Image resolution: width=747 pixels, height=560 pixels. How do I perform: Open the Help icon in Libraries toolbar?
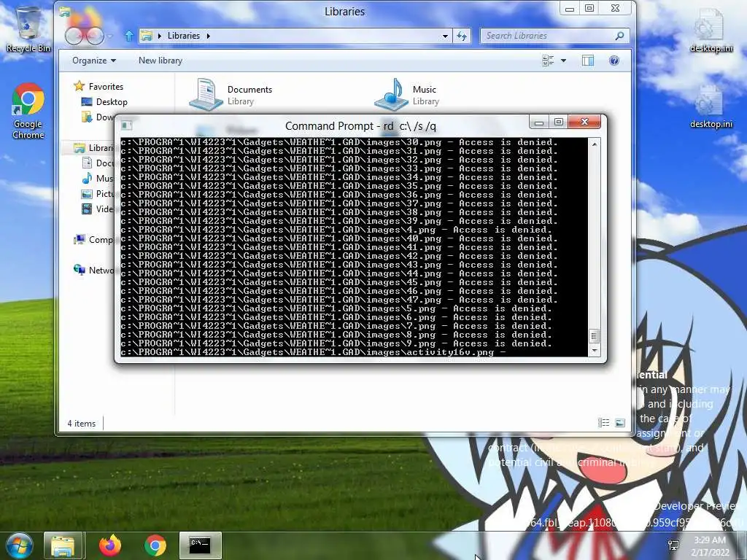(614, 61)
